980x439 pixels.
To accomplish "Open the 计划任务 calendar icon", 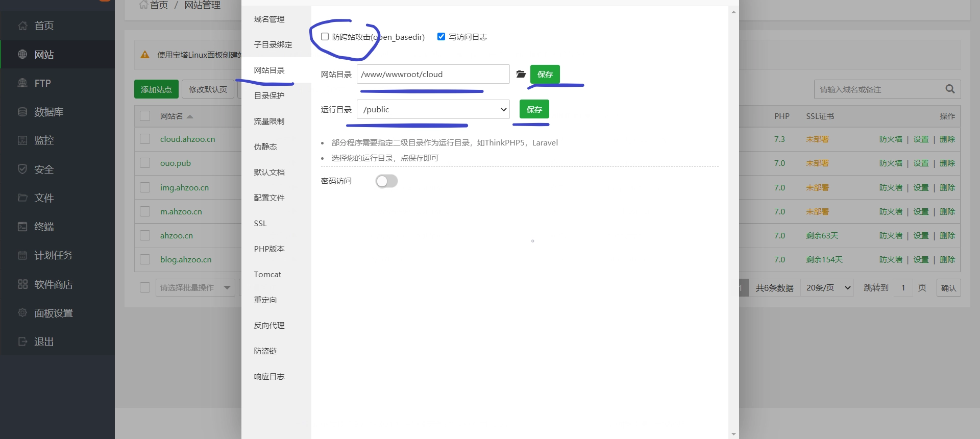I will point(22,255).
